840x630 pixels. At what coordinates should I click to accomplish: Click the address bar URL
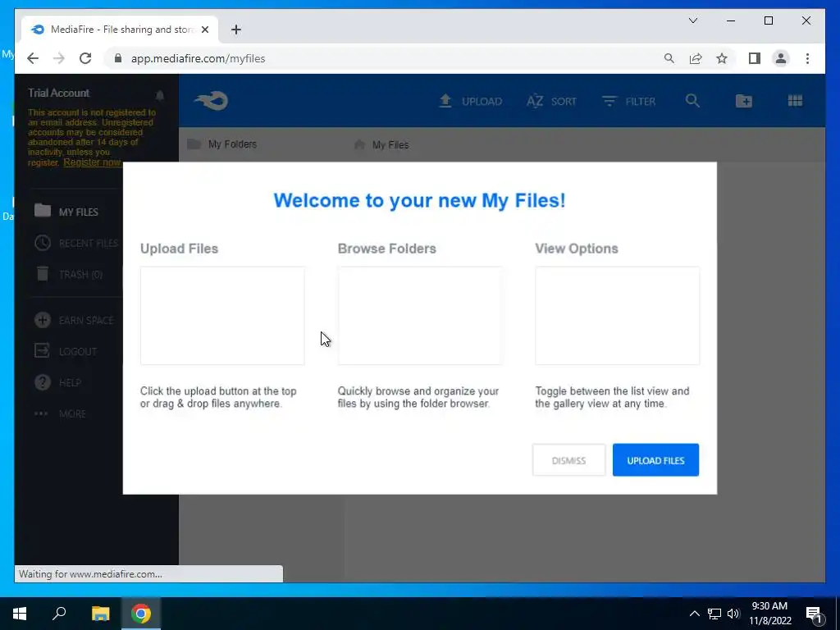pos(199,58)
